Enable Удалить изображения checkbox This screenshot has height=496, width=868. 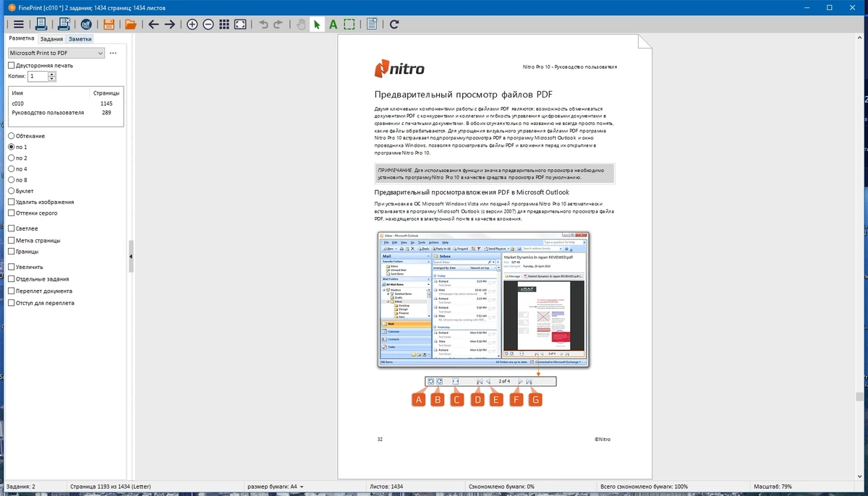pos(11,202)
